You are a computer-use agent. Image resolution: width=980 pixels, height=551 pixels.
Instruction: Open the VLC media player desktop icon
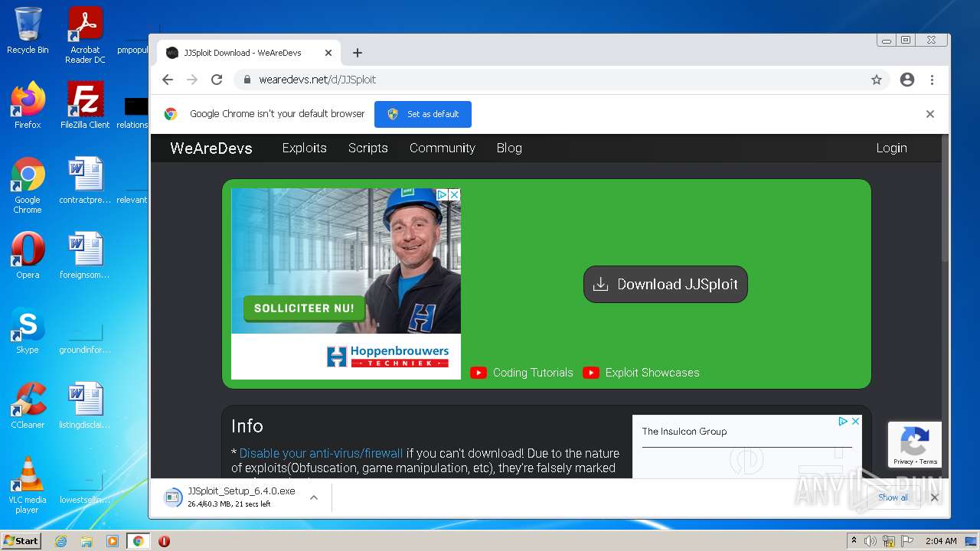pos(28,485)
